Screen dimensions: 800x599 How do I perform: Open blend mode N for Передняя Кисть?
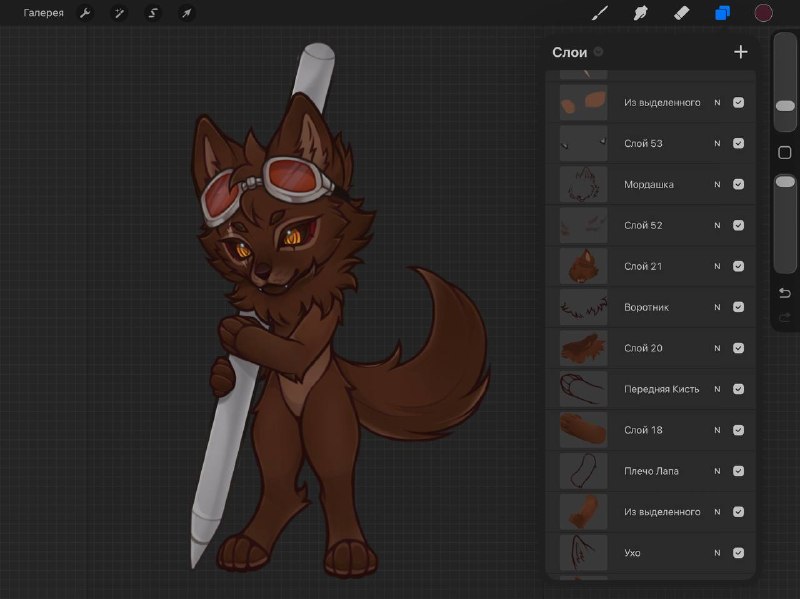point(717,389)
